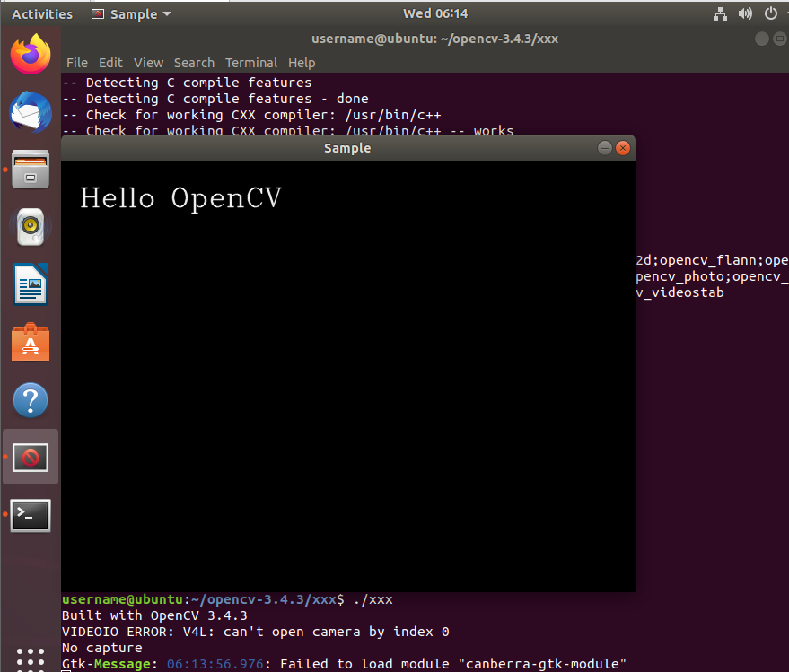Open the terminal View menu
The width and height of the screenshot is (789, 672).
pos(148,63)
